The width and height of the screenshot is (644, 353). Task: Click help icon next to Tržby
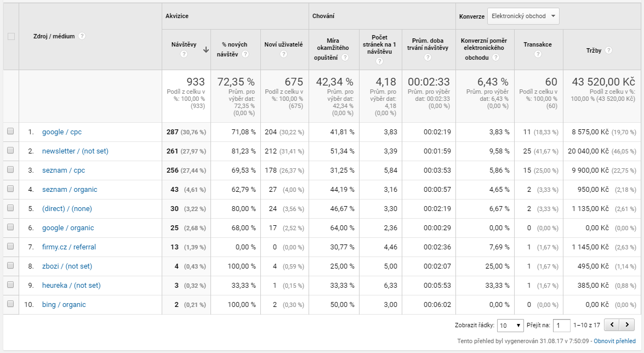(608, 50)
